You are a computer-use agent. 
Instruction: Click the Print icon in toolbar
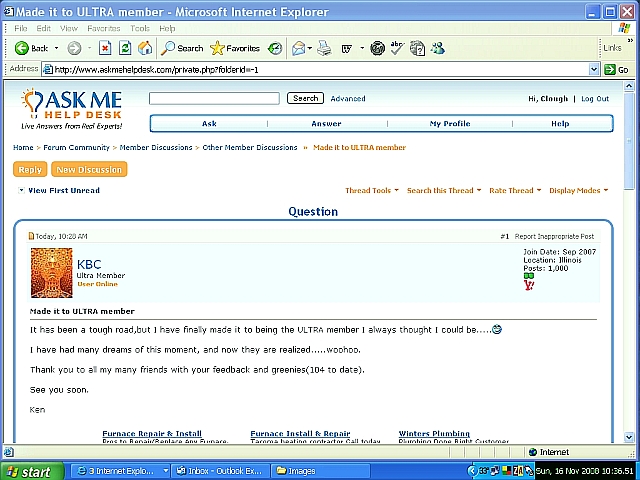pos(324,48)
